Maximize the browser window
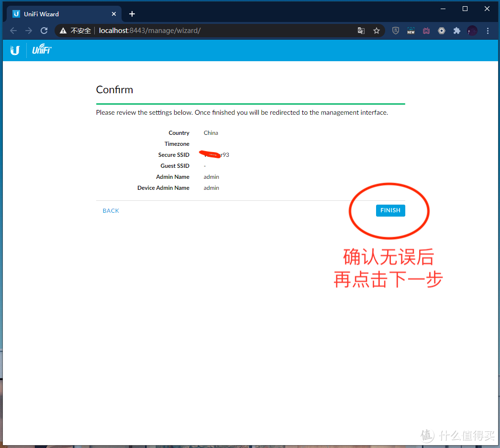This screenshot has width=500, height=448. point(465,9)
